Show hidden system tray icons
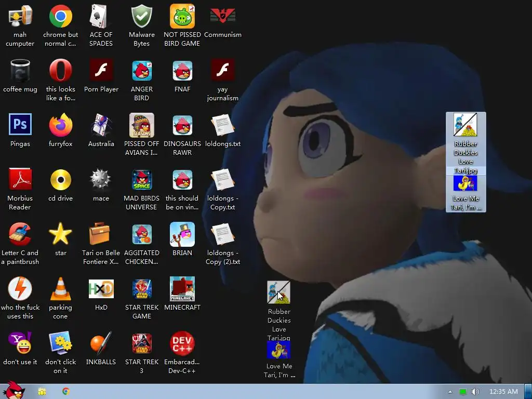 click(450, 392)
